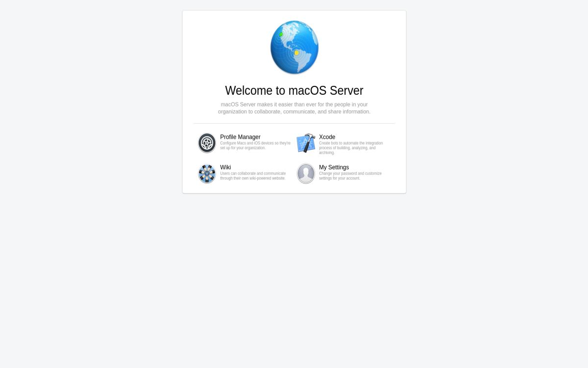Open the Profile Manager title link
Image resolution: width=588 pixels, height=368 pixels.
pyautogui.click(x=240, y=137)
